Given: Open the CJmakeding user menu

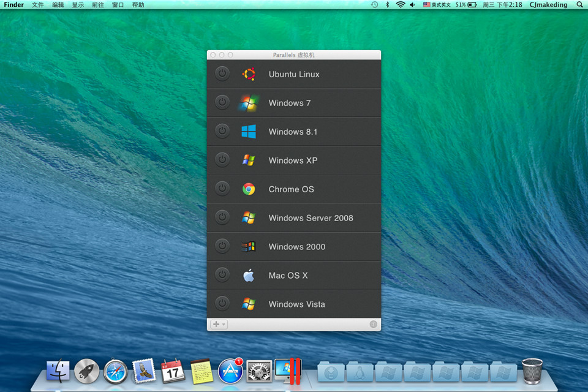Looking at the screenshot, I should pyautogui.click(x=548, y=5).
